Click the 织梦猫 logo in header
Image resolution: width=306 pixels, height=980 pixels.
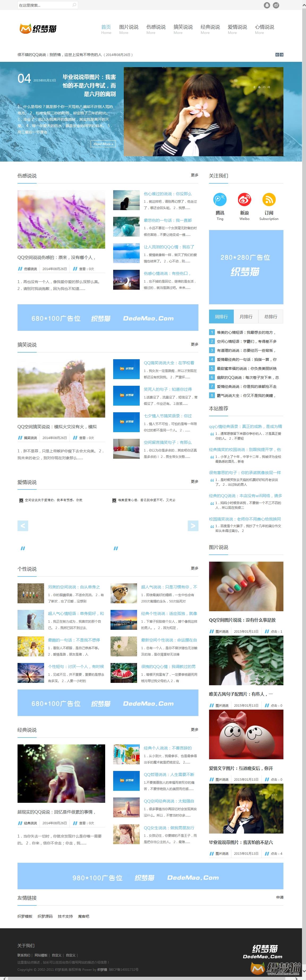coord(38,29)
